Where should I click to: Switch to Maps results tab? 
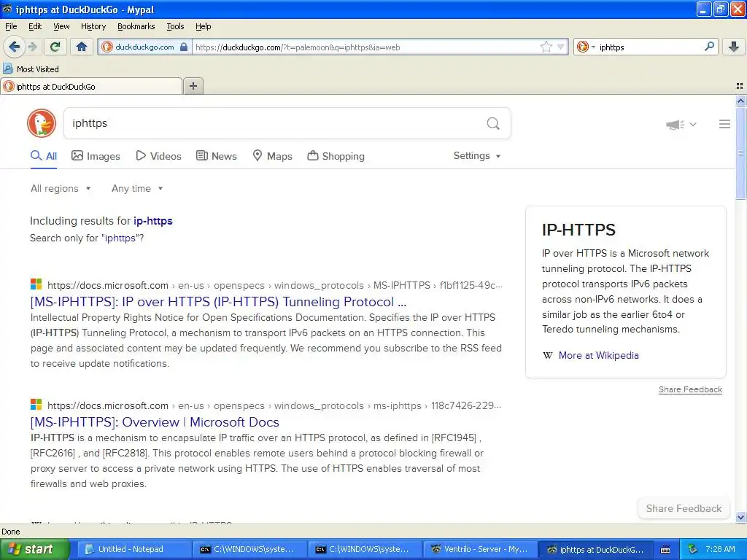(x=272, y=156)
